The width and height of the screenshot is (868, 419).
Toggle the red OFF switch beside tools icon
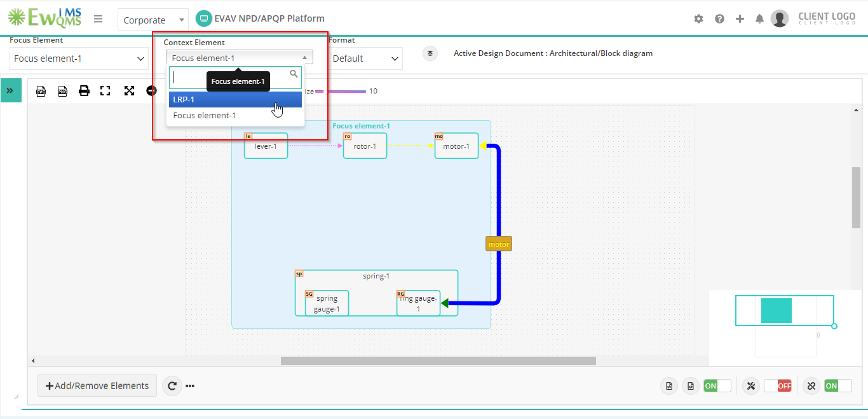(778, 386)
